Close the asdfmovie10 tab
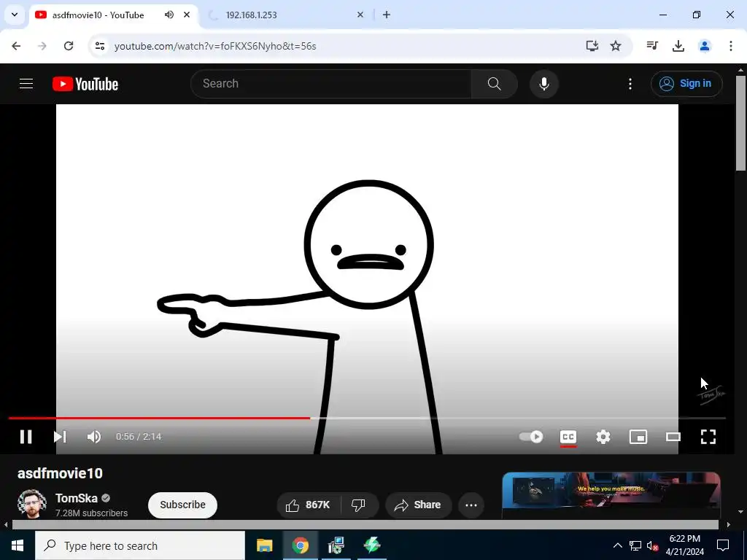 pos(187,15)
